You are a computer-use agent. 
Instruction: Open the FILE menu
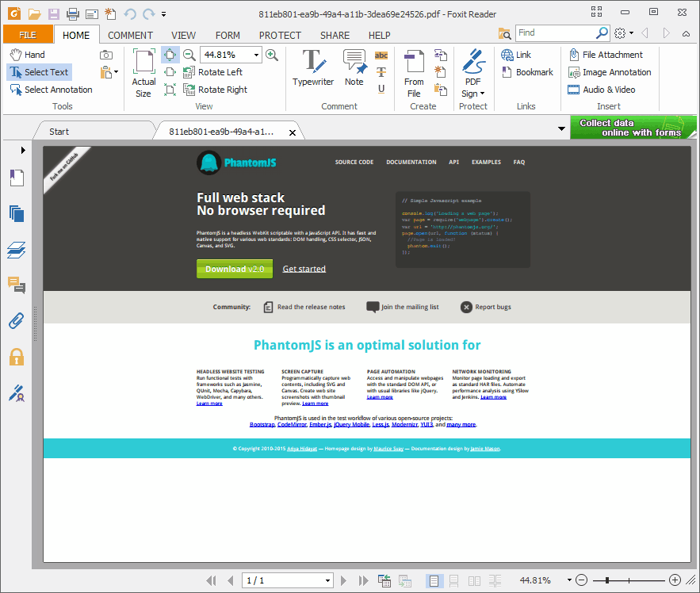tap(28, 35)
